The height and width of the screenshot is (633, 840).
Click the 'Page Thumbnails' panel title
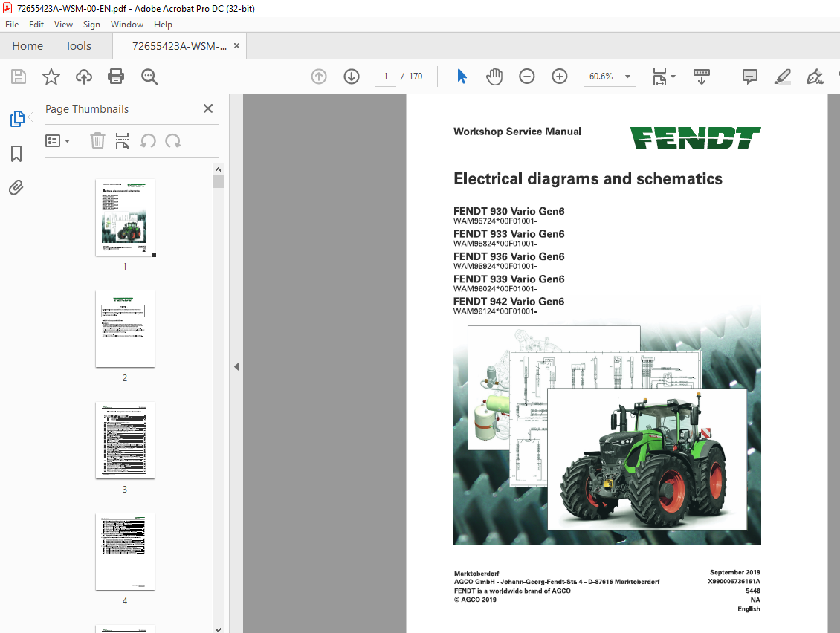tap(87, 108)
